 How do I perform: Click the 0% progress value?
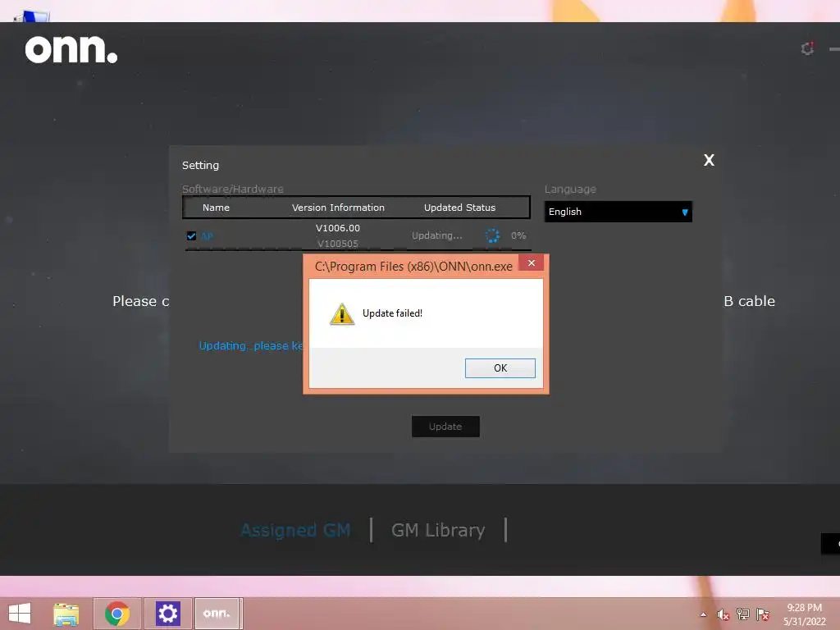(x=518, y=235)
